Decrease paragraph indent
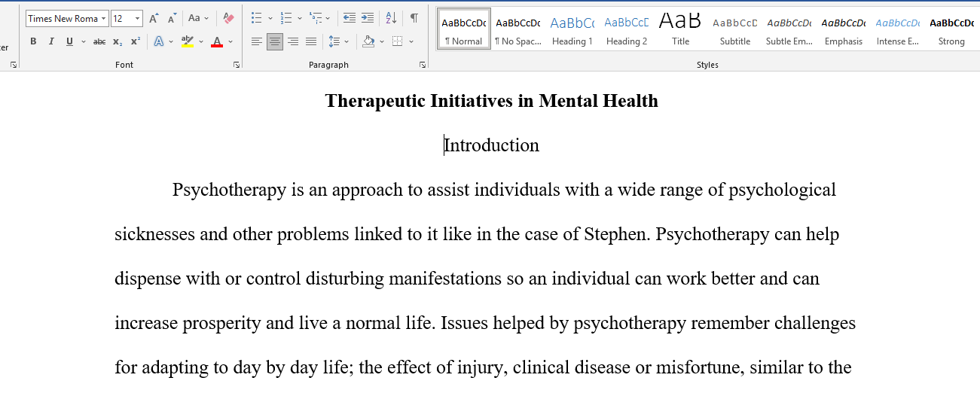Image resolution: width=980 pixels, height=396 pixels. [349, 18]
